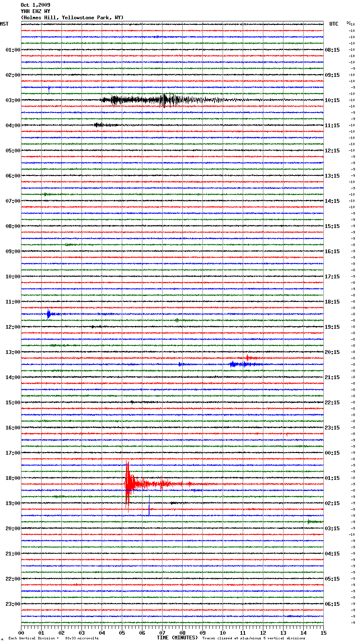Select the 03:00 MST hour label
The width and height of the screenshot is (357, 644).
point(13,100)
